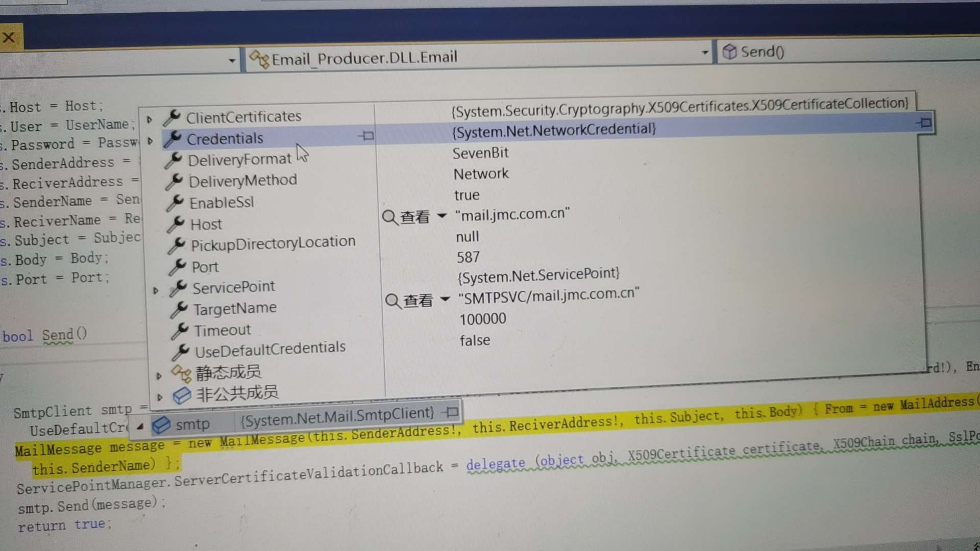This screenshot has width=980, height=551.
Task: Select the Port property name
Action: click(205, 267)
